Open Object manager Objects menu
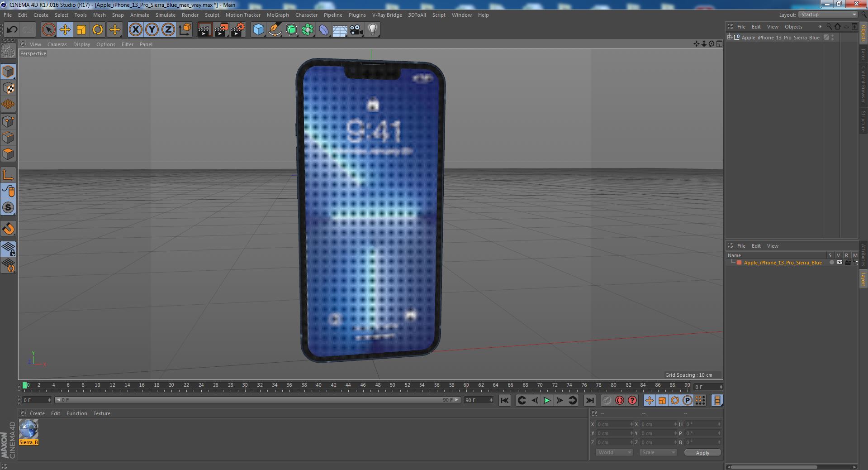Viewport: 868px width, 470px height. 793,27
